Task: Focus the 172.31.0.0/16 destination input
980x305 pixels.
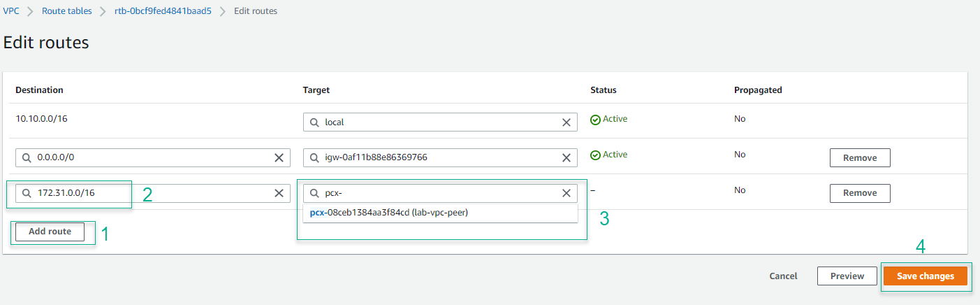Action: tap(152, 194)
